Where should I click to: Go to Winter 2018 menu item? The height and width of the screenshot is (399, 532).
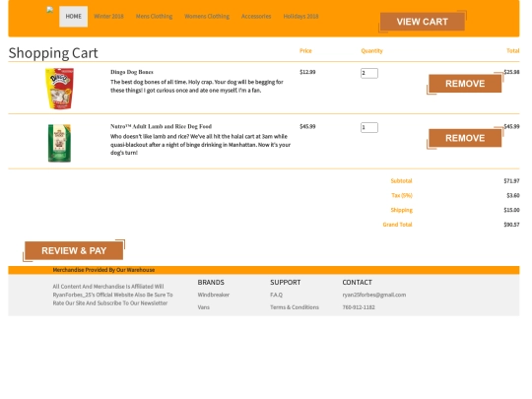point(108,17)
